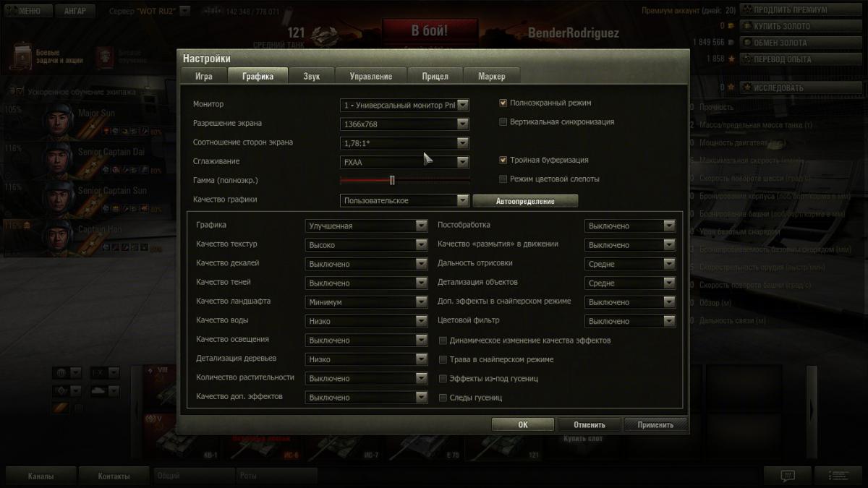The height and width of the screenshot is (488, 868).
Task: Click the carousel right scroll arrow
Action: (812, 409)
